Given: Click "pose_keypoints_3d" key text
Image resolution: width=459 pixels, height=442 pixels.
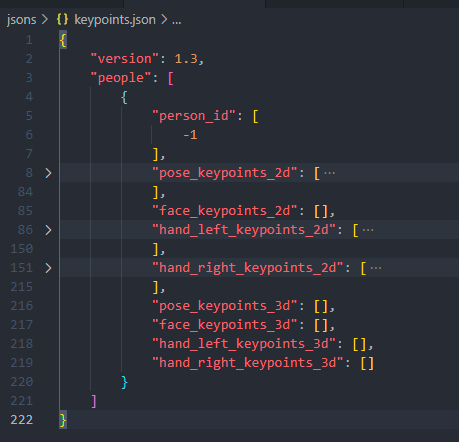Looking at the screenshot, I should pos(224,306).
